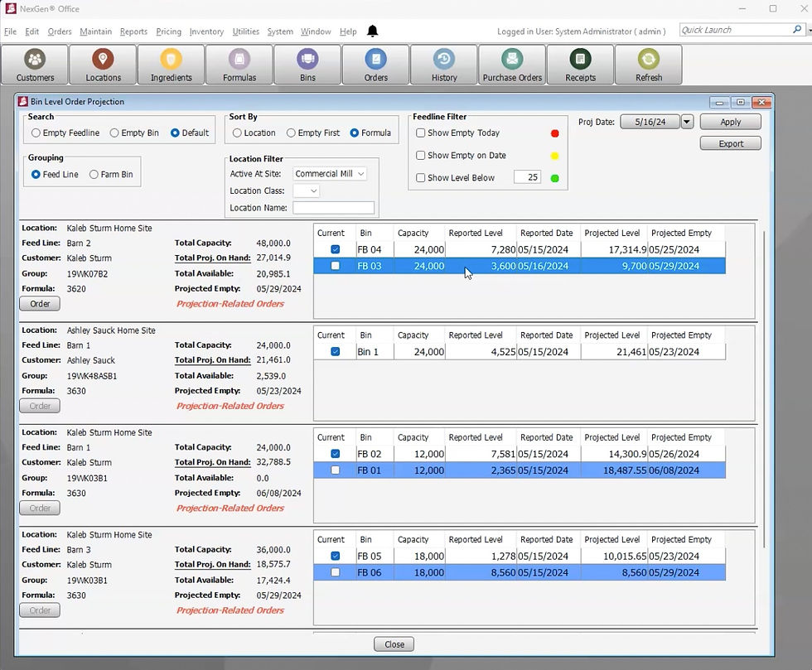Sort by Location radio button
Screen dimensions: 812x670
pos(237,133)
